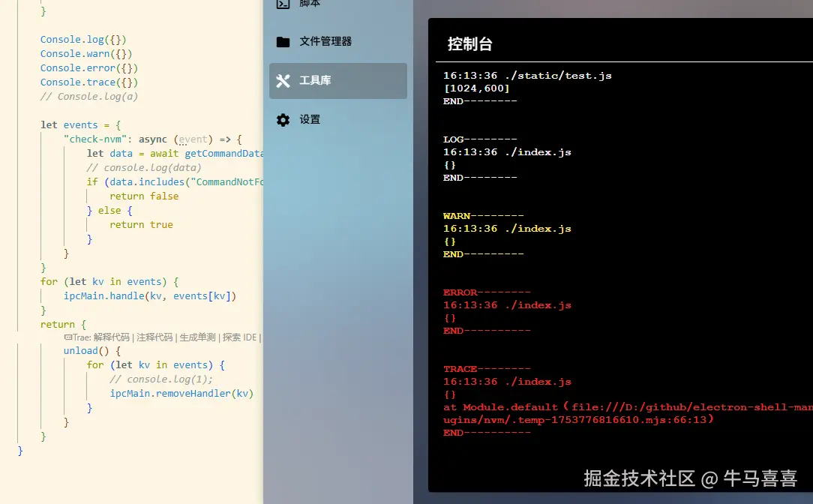Click the 控制台 panel title
Screen dimensions: 813x504
[470, 43]
